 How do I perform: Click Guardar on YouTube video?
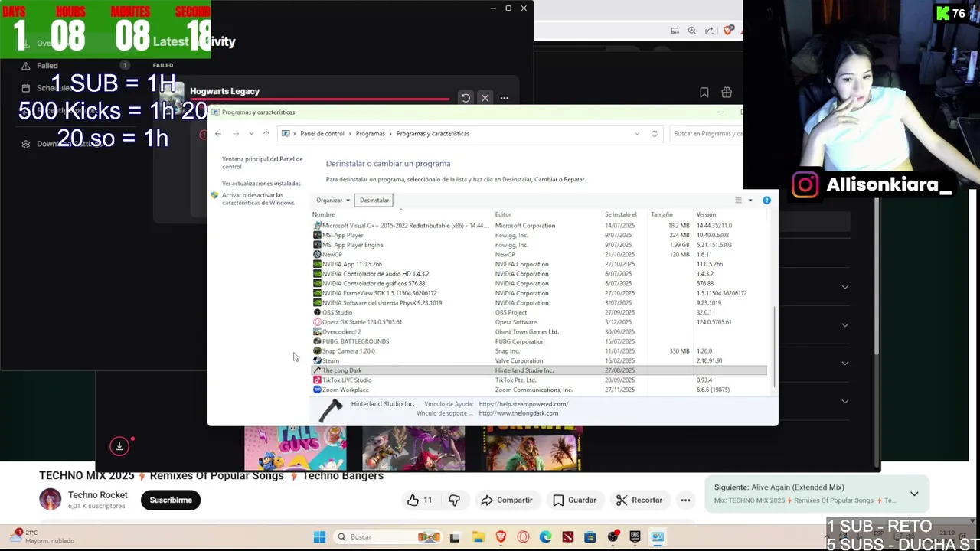[574, 500]
